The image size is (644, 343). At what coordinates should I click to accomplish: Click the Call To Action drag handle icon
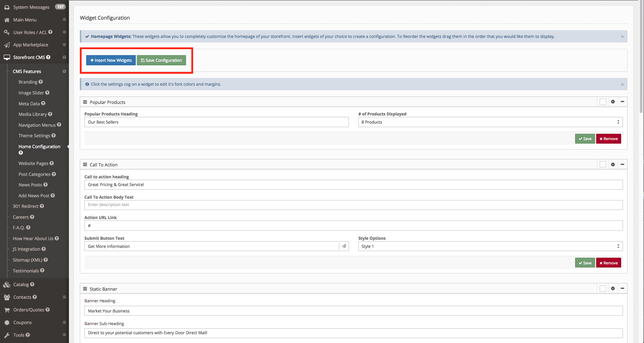point(85,165)
